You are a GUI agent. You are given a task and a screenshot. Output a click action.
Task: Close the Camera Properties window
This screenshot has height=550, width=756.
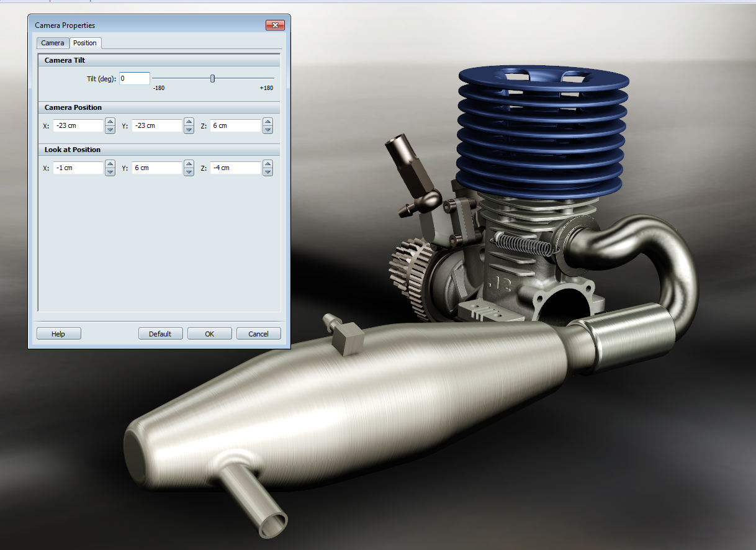[275, 25]
